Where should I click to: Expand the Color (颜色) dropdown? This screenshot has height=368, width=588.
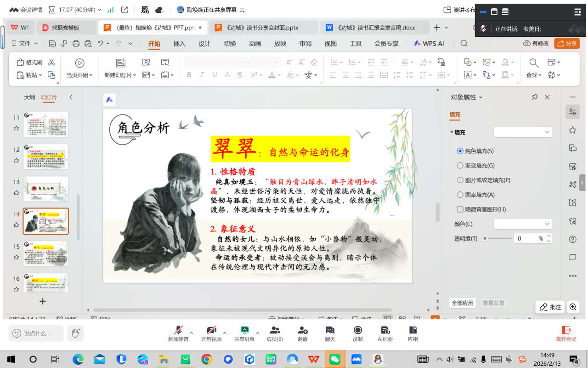[x=523, y=224]
